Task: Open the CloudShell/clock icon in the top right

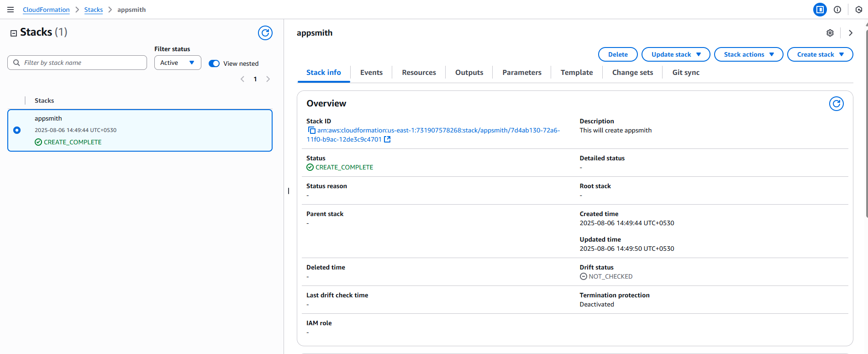Action: click(x=859, y=10)
